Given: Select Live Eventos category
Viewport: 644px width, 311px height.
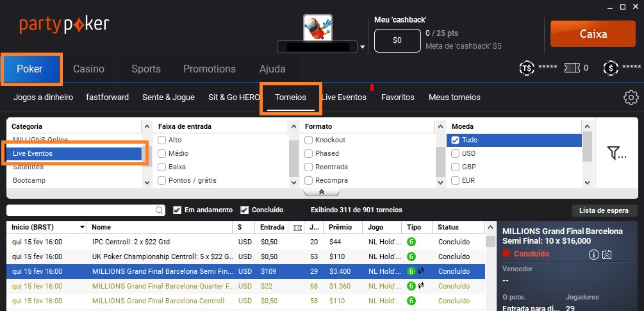Looking at the screenshot, I should click(74, 154).
